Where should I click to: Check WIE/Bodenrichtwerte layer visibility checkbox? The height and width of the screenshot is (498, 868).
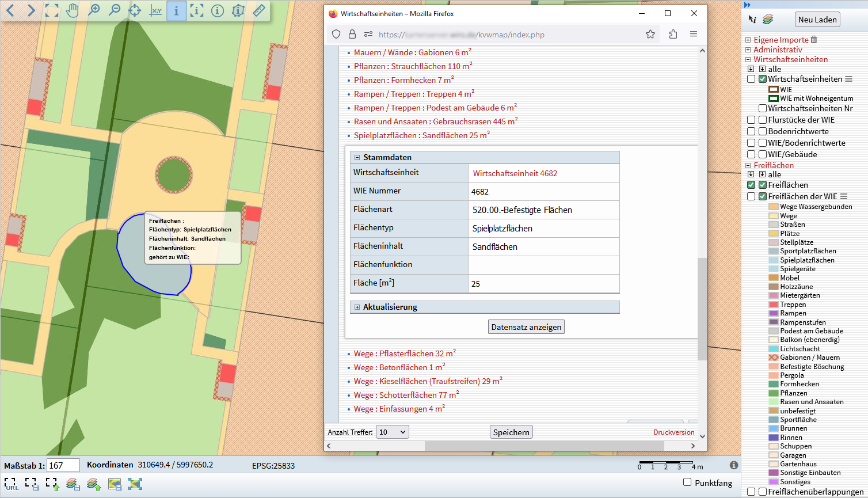click(763, 143)
